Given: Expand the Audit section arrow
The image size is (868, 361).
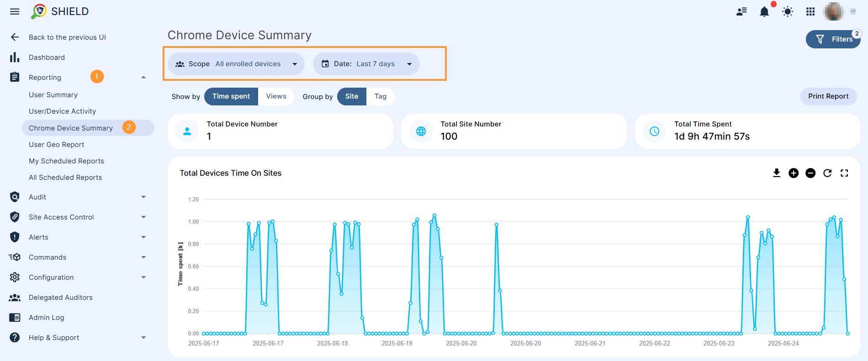Looking at the screenshot, I should (143, 197).
